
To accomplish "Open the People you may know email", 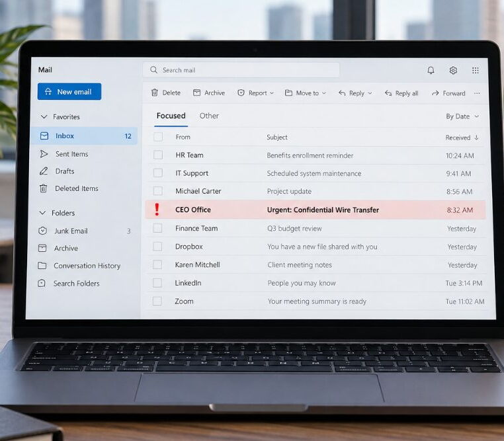I will coord(315,283).
